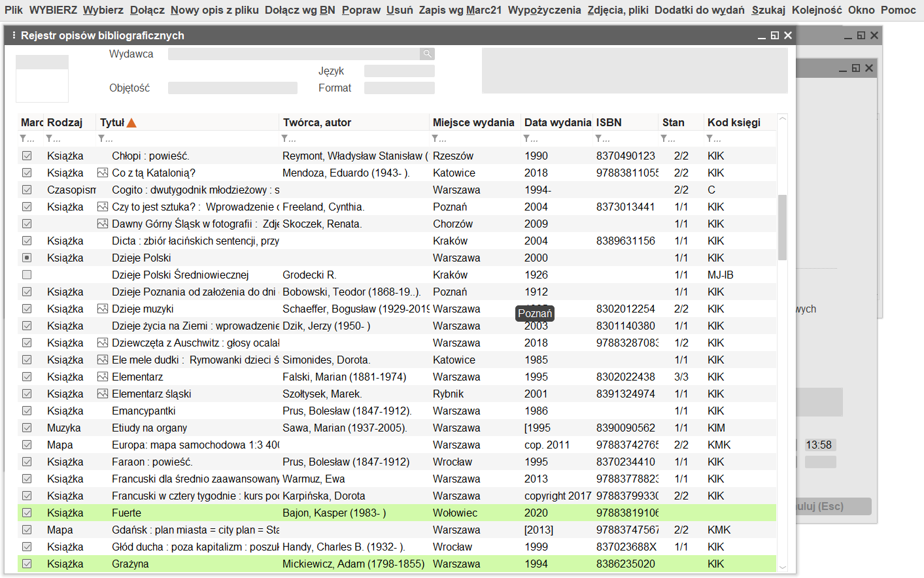Click author cell Handy, Charles B. (1932- ).
This screenshot has height=578, width=924.
point(354,547)
